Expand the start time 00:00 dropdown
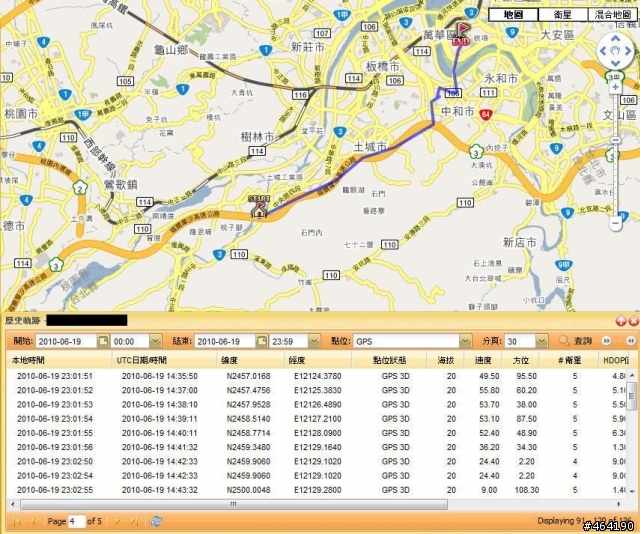This screenshot has width=640, height=534. click(x=156, y=341)
